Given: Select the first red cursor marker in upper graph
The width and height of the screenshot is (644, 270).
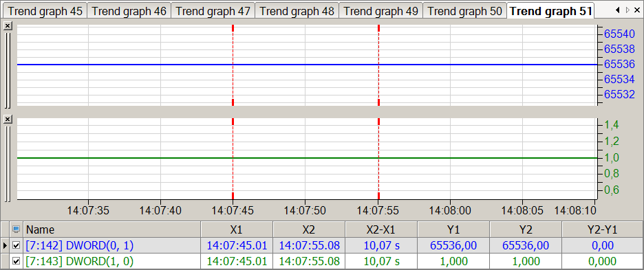Looking at the screenshot, I should tap(233, 65).
